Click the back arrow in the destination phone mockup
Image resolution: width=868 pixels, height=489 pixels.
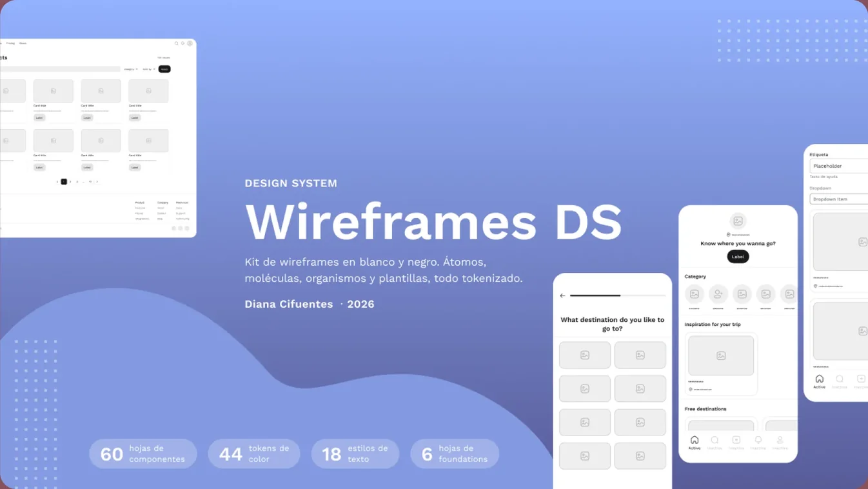pos(562,295)
